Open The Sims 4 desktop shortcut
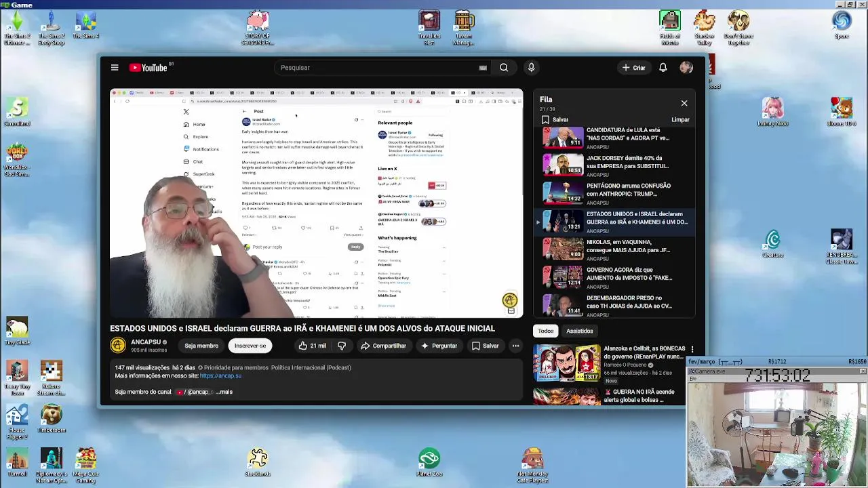 click(86, 25)
